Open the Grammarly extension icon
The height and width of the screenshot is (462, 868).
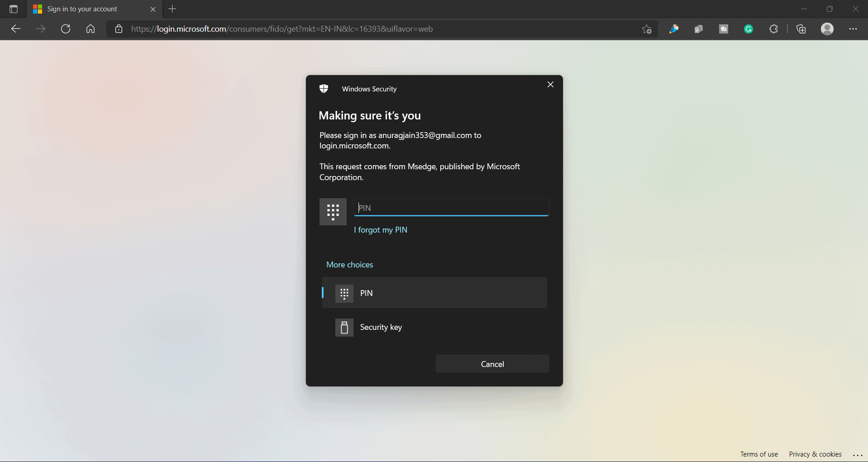pos(749,29)
